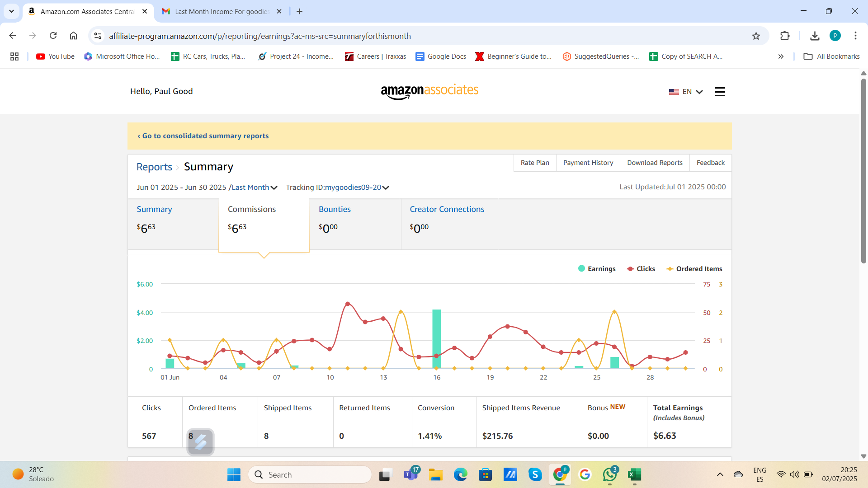Open the tab search dropdown arrow
The image size is (868, 488).
tap(11, 11)
